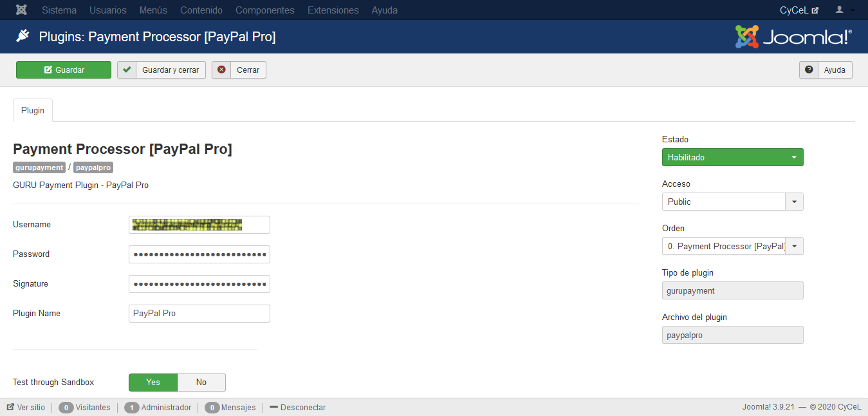
Task: Click Desconectar in footer
Action: [x=298, y=408]
